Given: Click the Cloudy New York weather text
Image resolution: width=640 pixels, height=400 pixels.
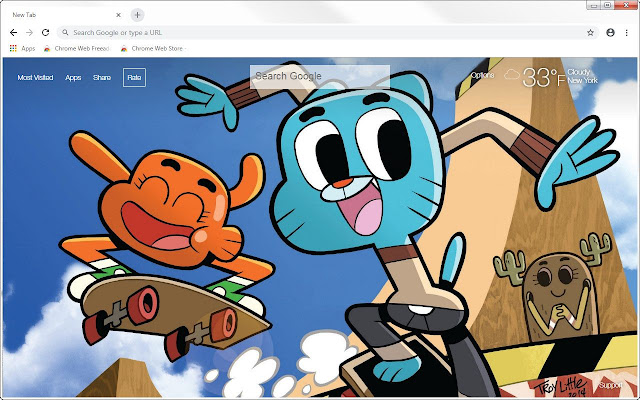Looking at the screenshot, I should (x=582, y=76).
